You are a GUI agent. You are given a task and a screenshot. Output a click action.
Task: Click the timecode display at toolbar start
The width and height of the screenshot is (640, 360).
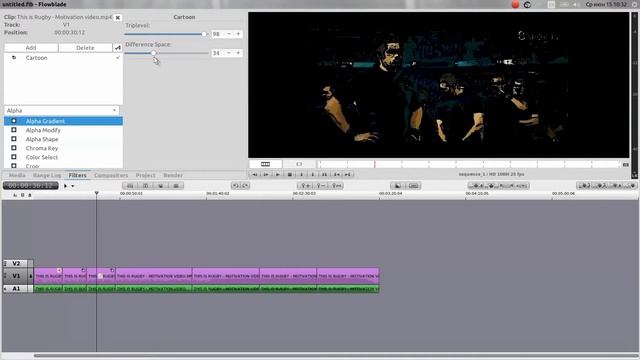click(31, 186)
